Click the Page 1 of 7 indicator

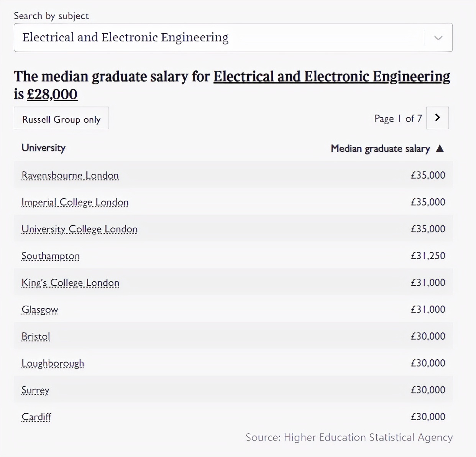point(398,118)
